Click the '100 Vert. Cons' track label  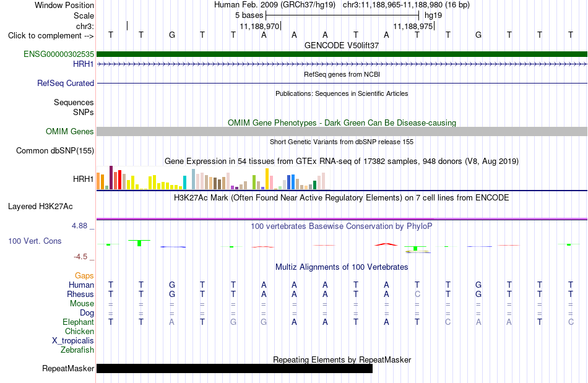coord(35,241)
